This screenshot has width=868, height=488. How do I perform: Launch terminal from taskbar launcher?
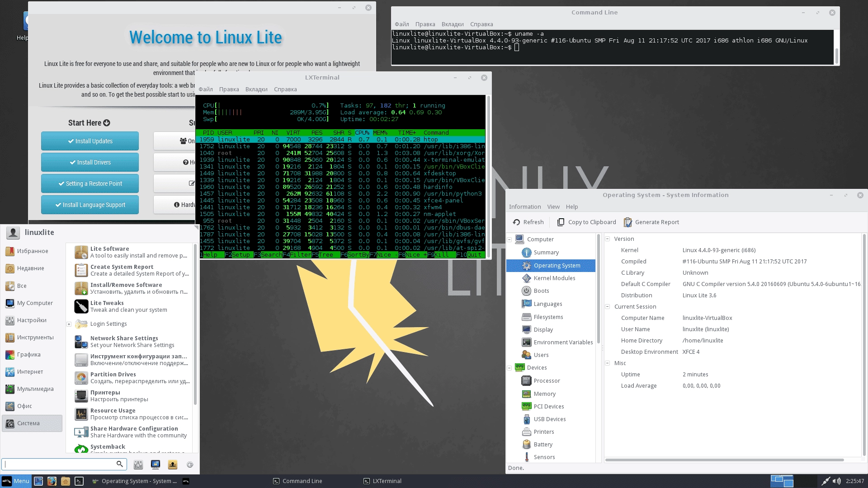79,481
